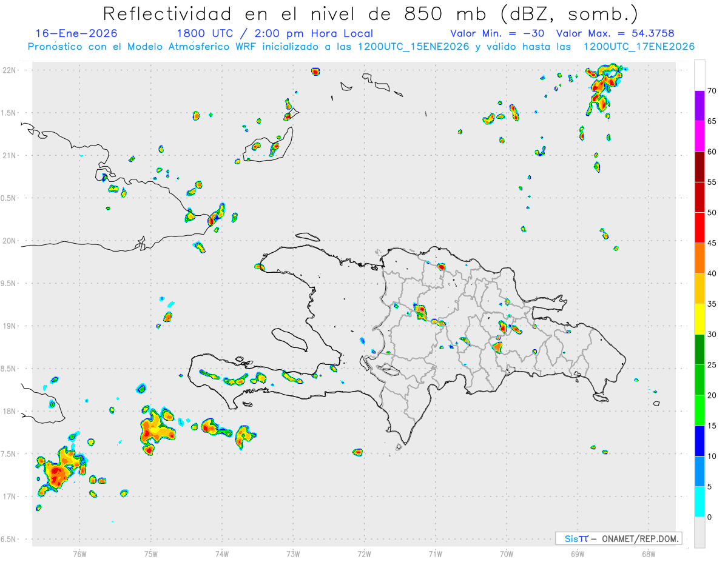Click the magenta 60–65 dBZ colorbar segment
Image resolution: width=728 pixels, height=562 pixels.
click(x=699, y=136)
